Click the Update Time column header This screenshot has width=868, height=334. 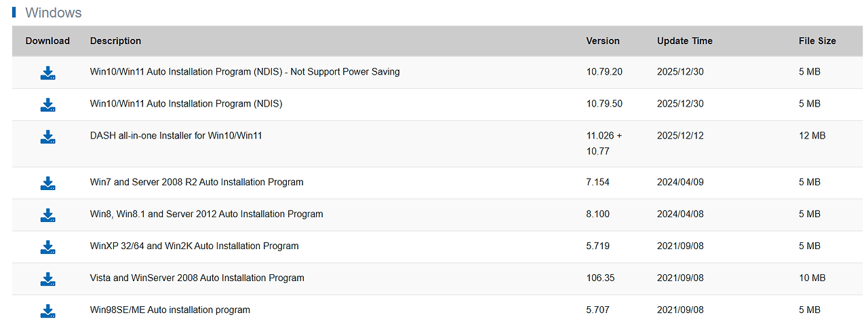click(x=684, y=41)
